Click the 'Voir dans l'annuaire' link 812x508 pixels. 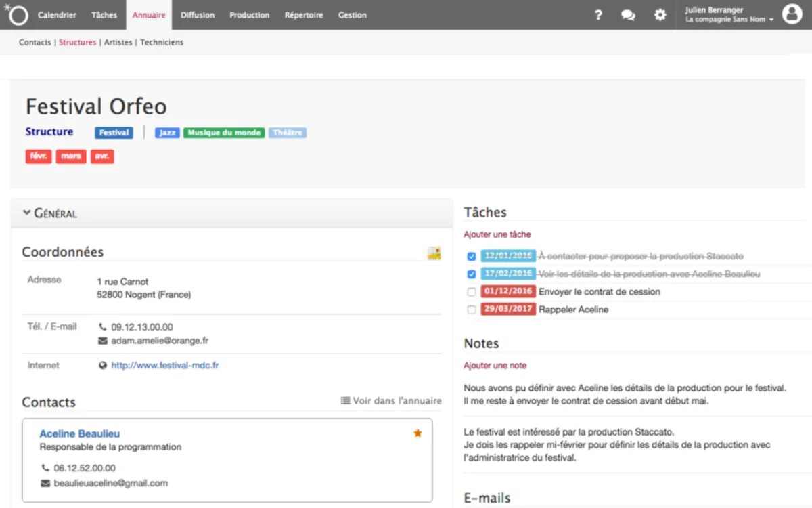click(x=391, y=401)
